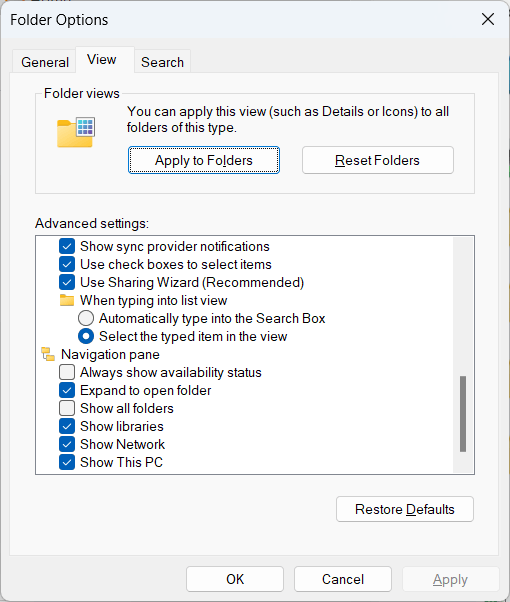Enable Always show availability status
The width and height of the screenshot is (510, 602).
click(67, 372)
